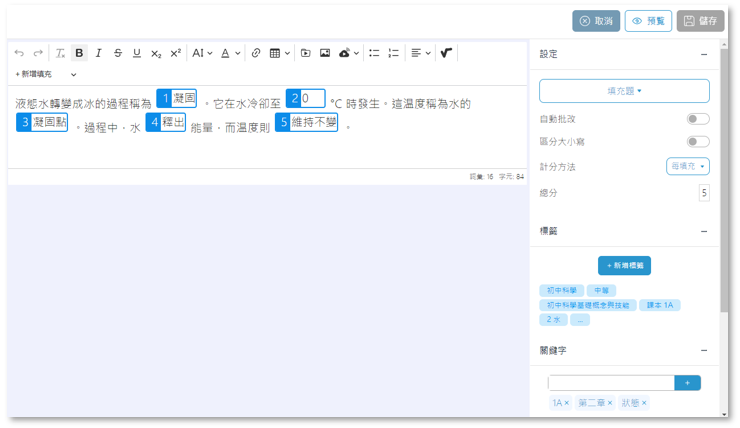
Task: Expand the insert table dropdown
Action: (280, 53)
